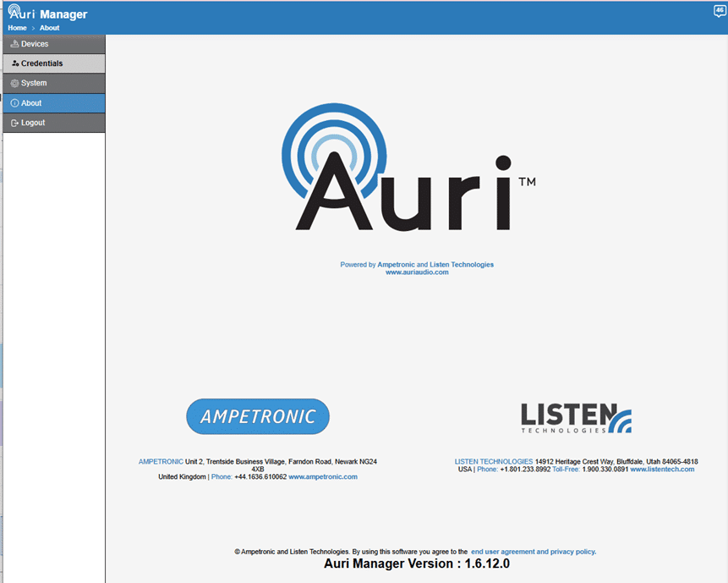Click the Ampetronic phone number +44.1636.610062
This screenshot has height=583, width=728.
260,477
